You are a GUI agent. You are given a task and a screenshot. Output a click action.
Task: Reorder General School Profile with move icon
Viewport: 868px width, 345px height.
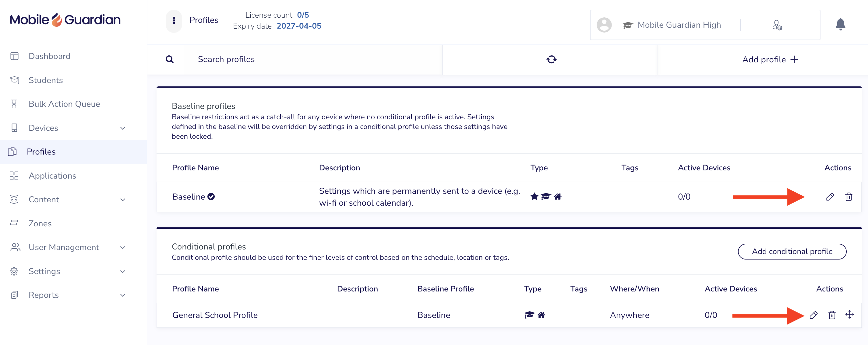point(849,315)
